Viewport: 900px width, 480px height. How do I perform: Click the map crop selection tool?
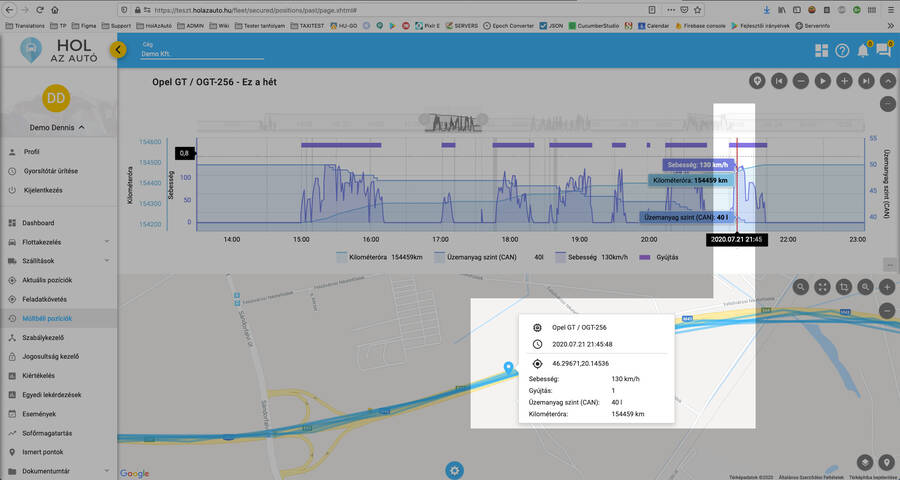pos(845,287)
